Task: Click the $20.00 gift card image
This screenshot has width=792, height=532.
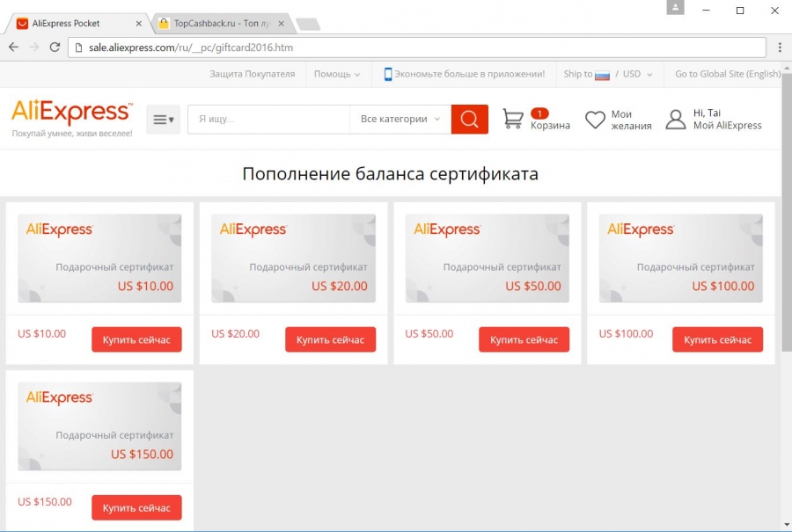Action: point(293,258)
